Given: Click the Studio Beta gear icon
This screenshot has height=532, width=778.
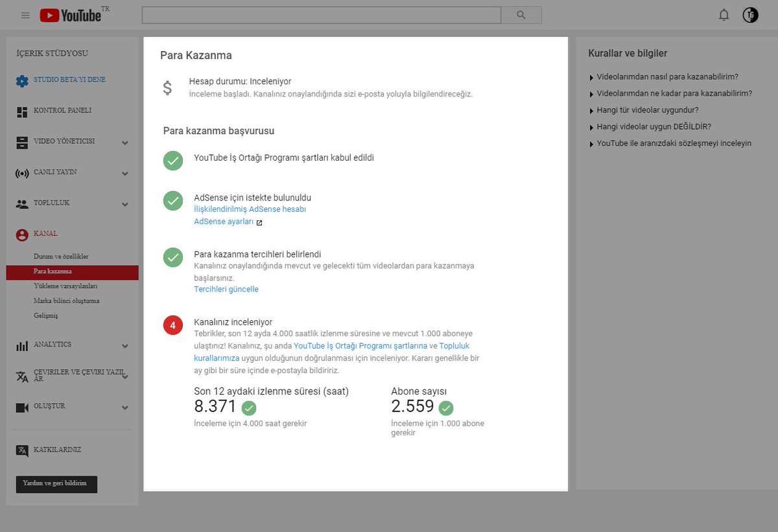Looking at the screenshot, I should 22,81.
